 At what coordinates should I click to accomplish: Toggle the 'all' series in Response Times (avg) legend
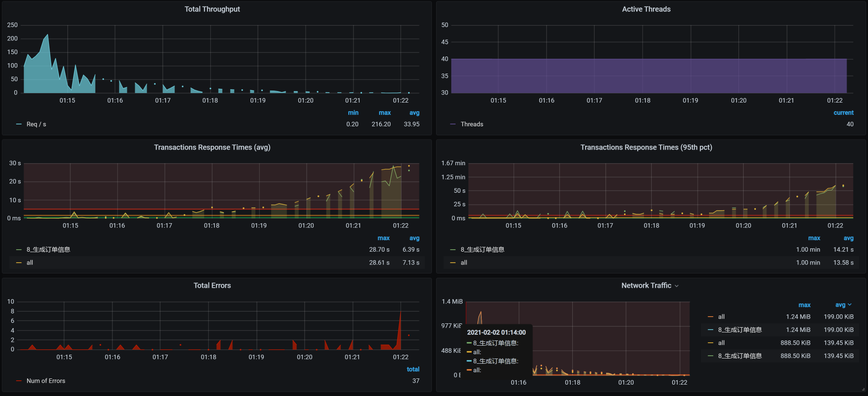[30, 263]
